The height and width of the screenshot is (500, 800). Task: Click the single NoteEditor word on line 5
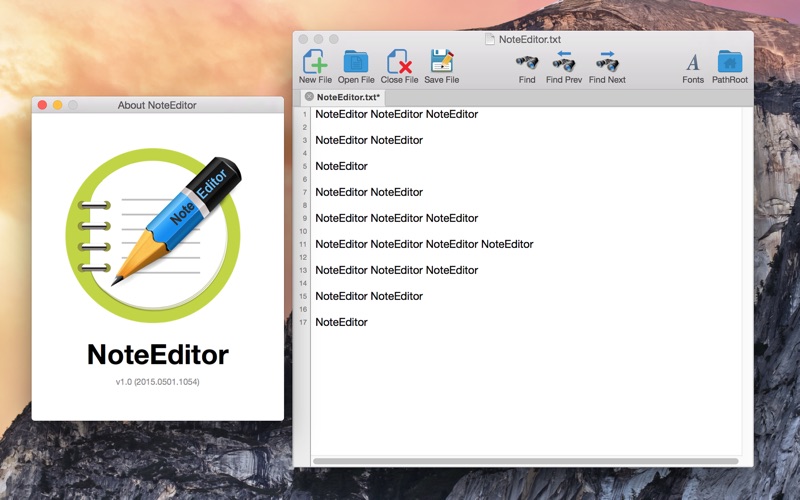(341, 166)
